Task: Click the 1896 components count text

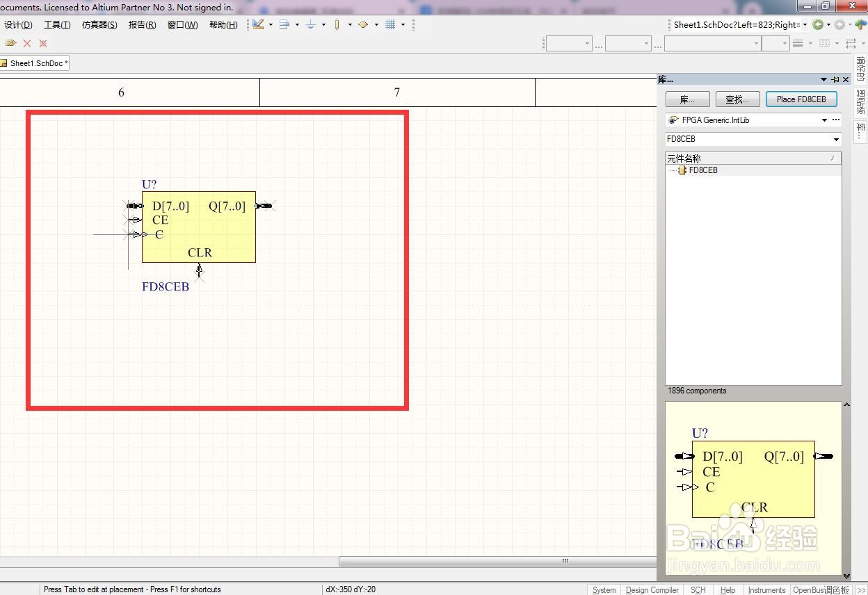Action: pos(697,391)
